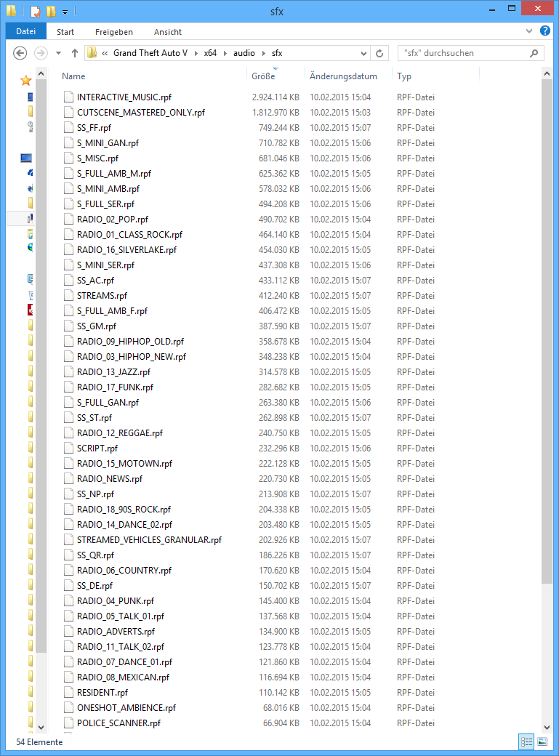
Task: Click the file icon of INTERACTIVE_MUSIC.rpf
Action: click(69, 97)
